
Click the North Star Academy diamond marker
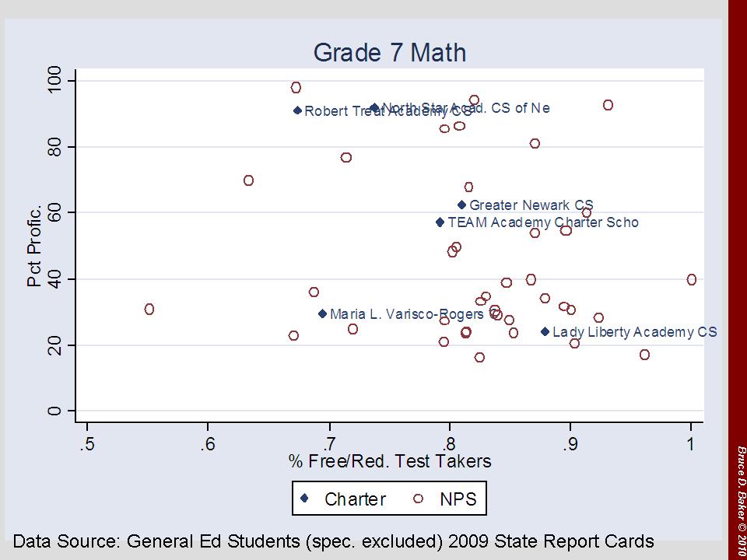pos(374,108)
